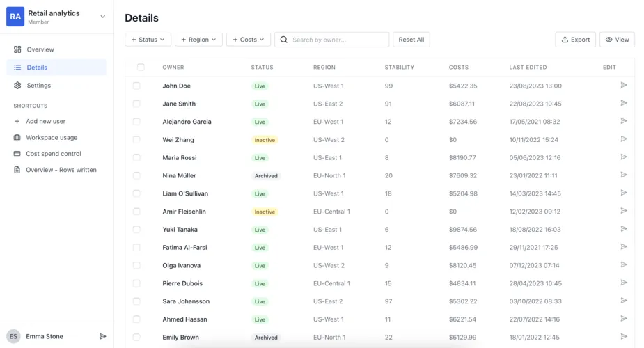Select Emily Brown row checkbox
The width and height of the screenshot is (644, 348).
[136, 338]
